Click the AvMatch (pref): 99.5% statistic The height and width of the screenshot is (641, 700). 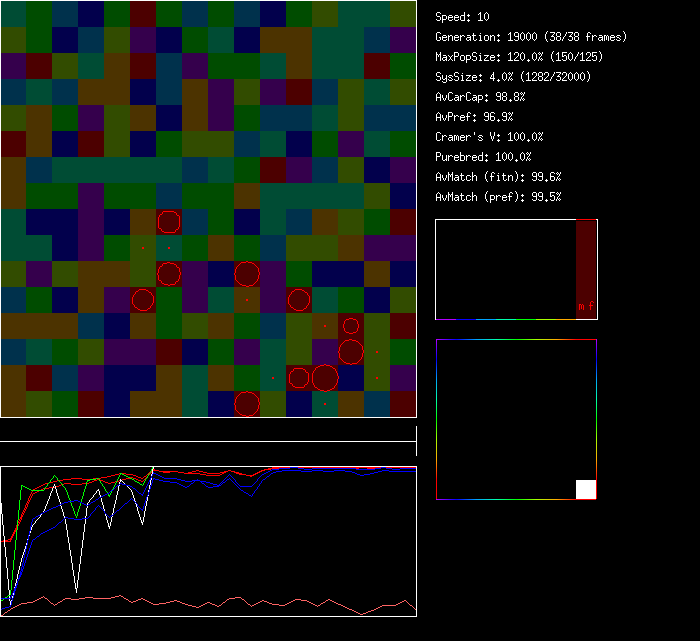pos(499,197)
